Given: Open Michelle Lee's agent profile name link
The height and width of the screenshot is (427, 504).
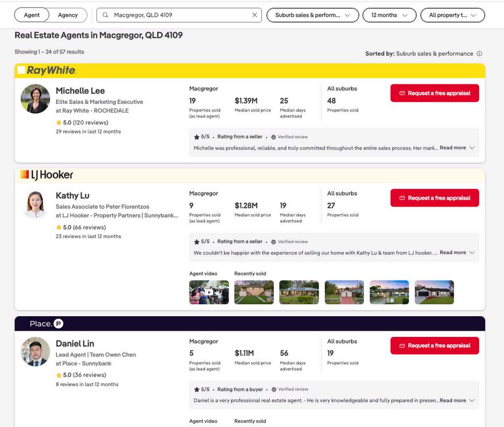Looking at the screenshot, I should click(80, 91).
